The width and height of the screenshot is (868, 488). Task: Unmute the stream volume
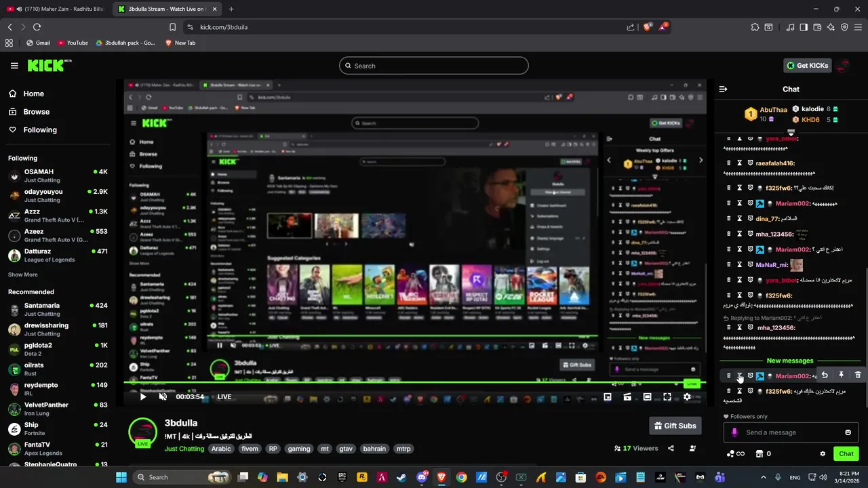point(163,396)
